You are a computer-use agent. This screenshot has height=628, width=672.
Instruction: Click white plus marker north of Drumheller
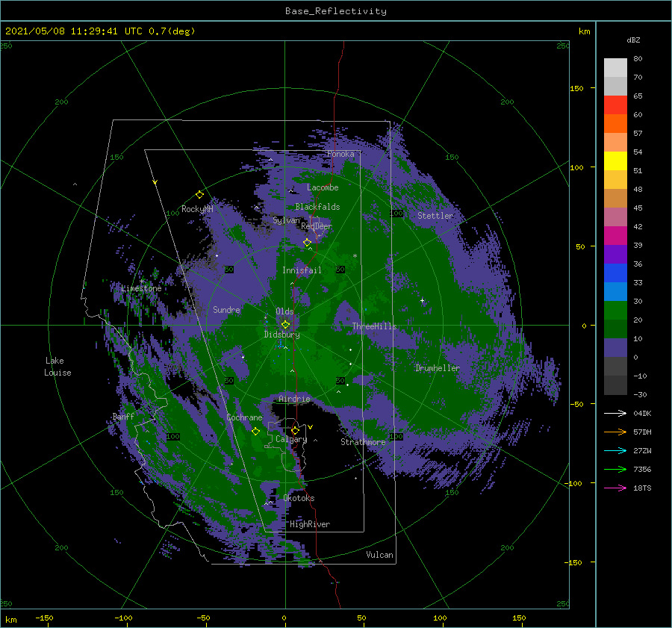[422, 300]
